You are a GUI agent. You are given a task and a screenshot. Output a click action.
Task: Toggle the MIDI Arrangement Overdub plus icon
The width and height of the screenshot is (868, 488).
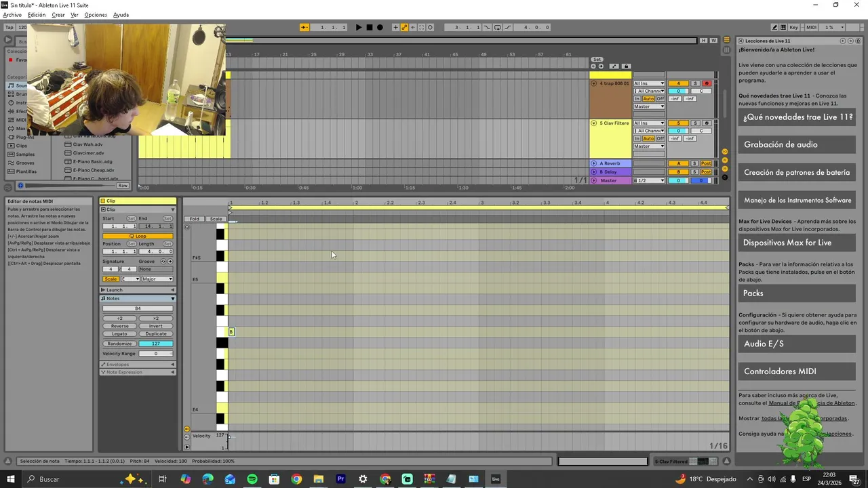point(395,27)
